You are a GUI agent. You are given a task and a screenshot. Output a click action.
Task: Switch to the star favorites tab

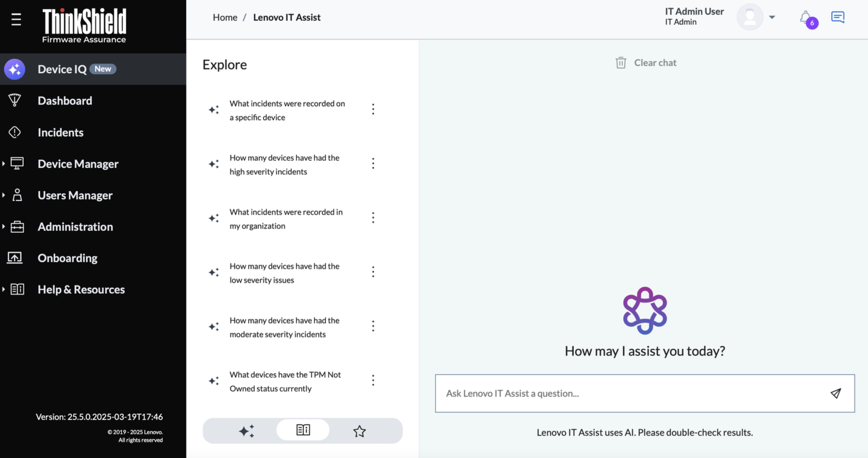click(x=359, y=431)
